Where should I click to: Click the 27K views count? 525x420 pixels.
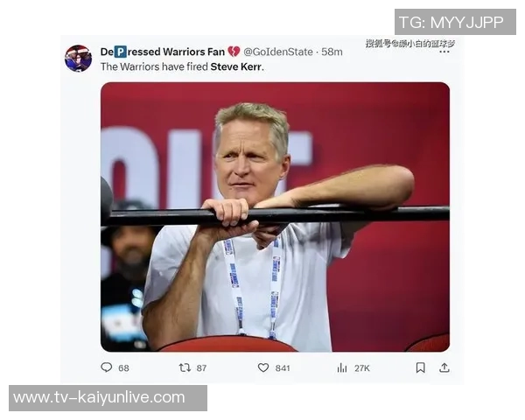click(361, 368)
